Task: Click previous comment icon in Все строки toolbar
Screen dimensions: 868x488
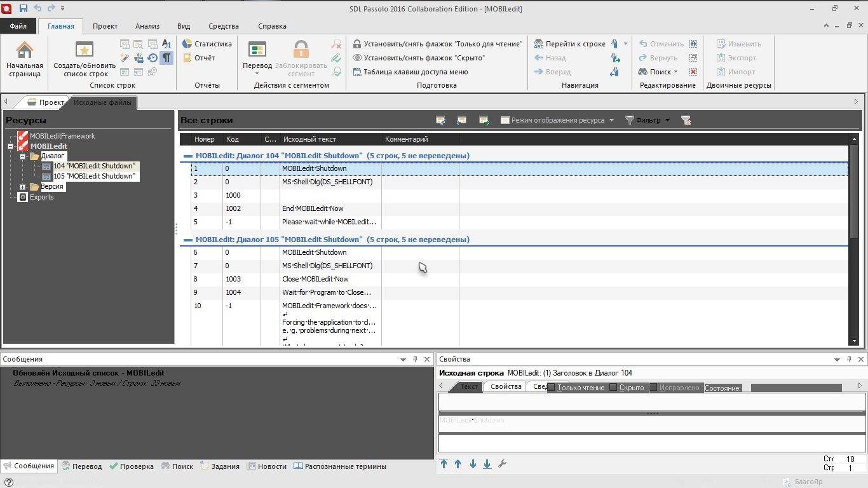Action: (x=462, y=120)
